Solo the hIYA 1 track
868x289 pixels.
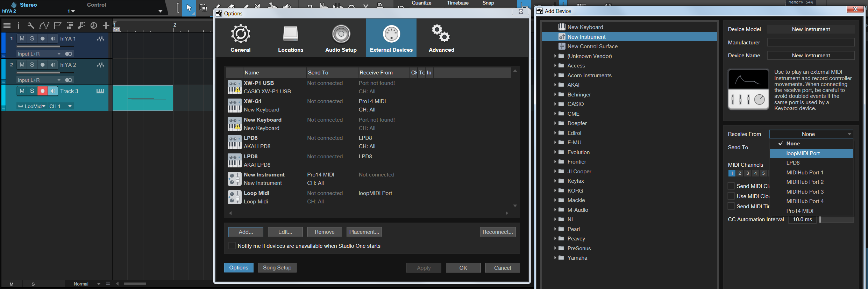pos(32,38)
